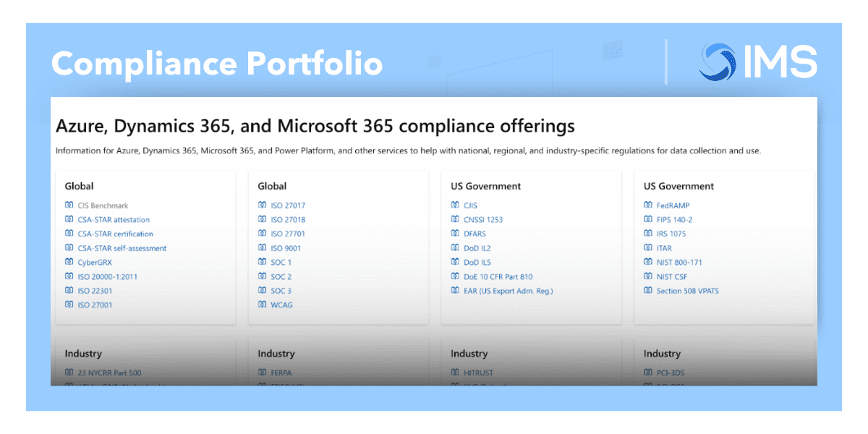
Task: Click the Azure compliance offerings heading
Action: pos(315,126)
